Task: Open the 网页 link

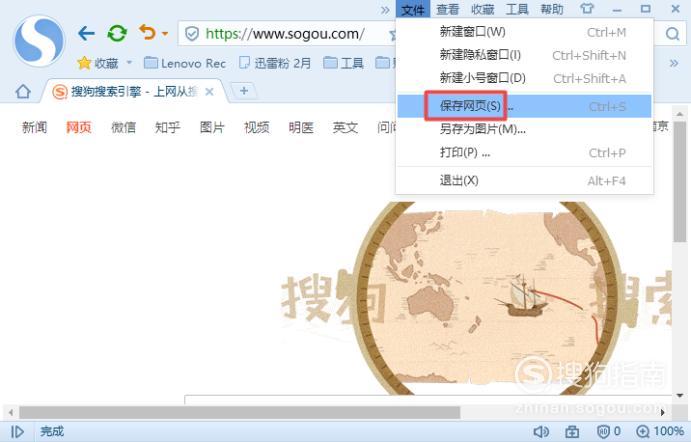Action: coord(79,127)
